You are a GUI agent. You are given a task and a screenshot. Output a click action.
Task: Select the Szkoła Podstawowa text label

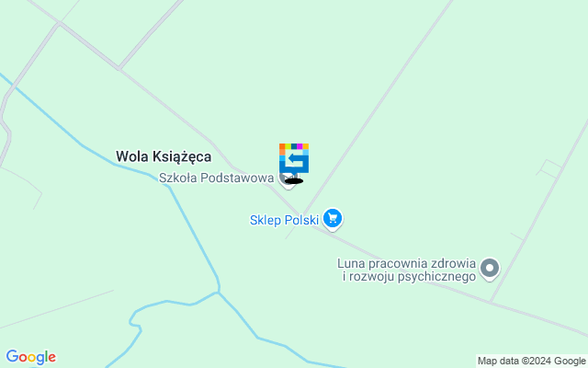(x=217, y=178)
